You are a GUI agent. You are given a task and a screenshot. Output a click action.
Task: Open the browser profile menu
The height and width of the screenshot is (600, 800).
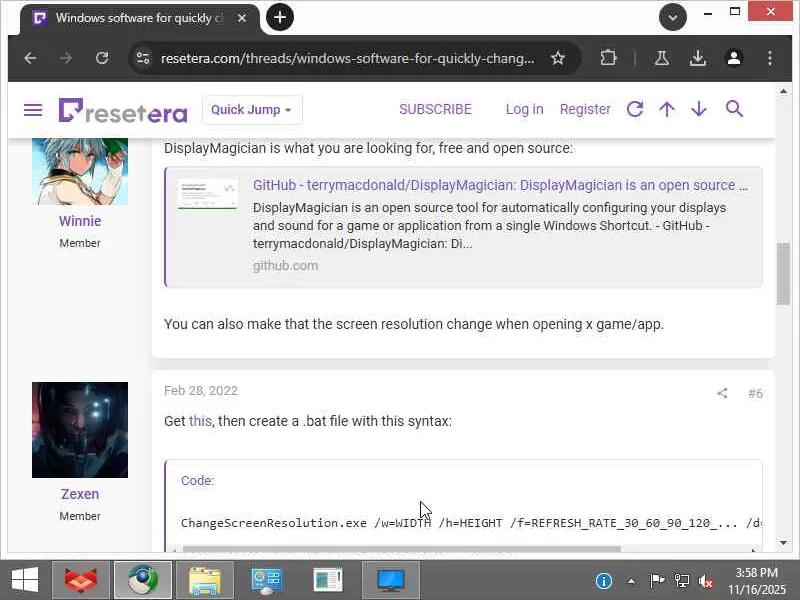734,58
